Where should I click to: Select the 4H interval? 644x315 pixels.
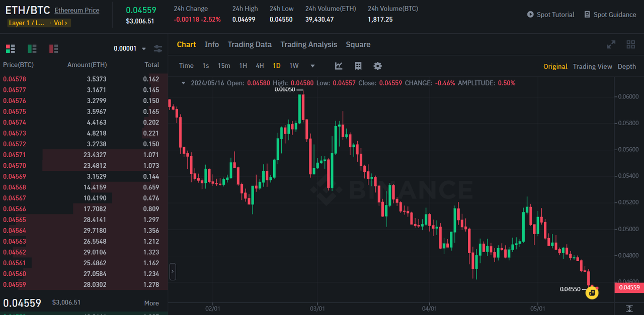260,66
